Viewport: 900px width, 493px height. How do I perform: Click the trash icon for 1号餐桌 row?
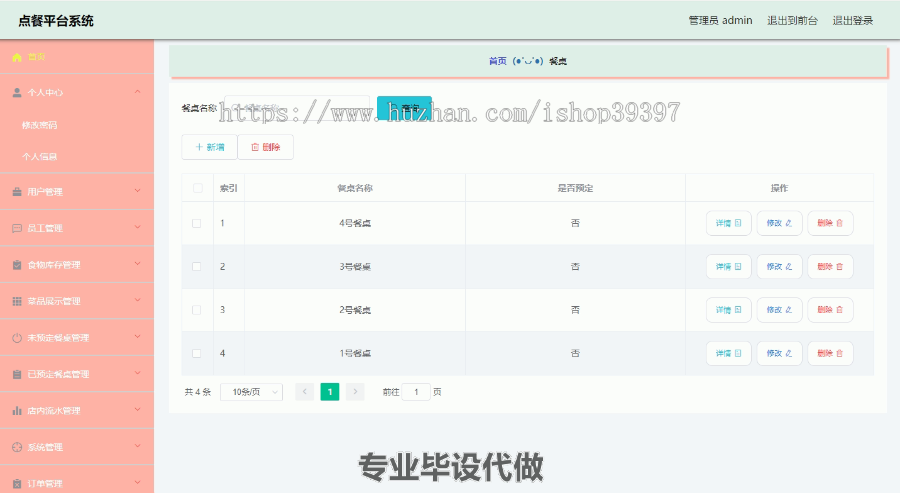click(839, 353)
